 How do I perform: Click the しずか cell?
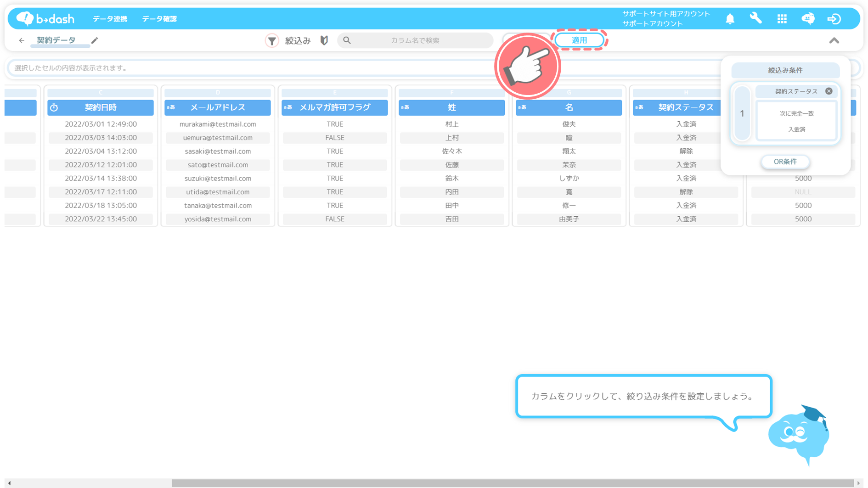(569, 178)
